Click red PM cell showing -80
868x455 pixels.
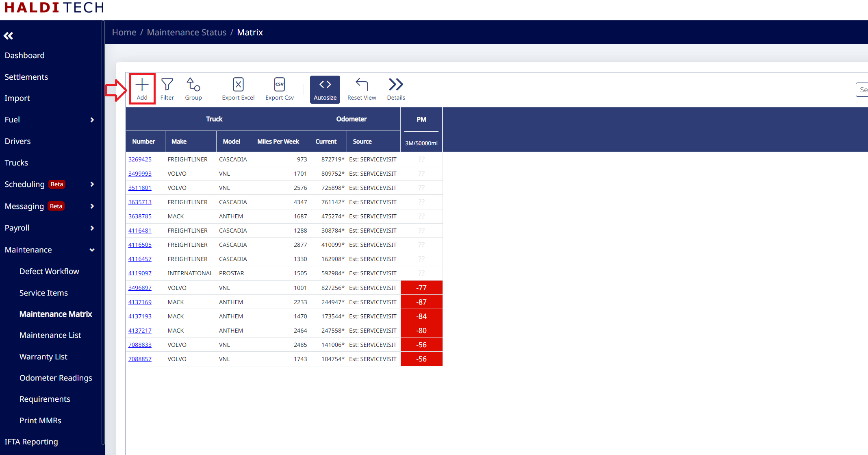421,331
